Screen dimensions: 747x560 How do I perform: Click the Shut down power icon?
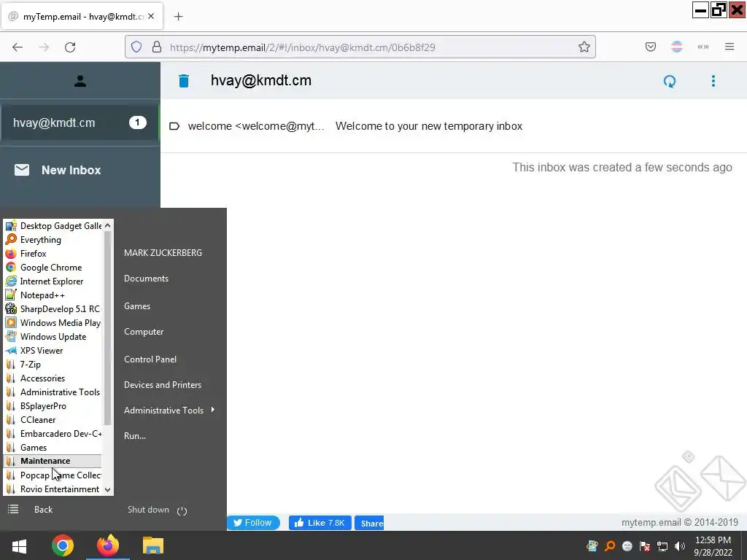(182, 511)
